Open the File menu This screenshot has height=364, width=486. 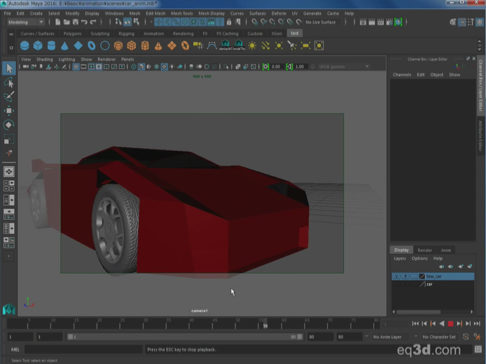click(7, 13)
